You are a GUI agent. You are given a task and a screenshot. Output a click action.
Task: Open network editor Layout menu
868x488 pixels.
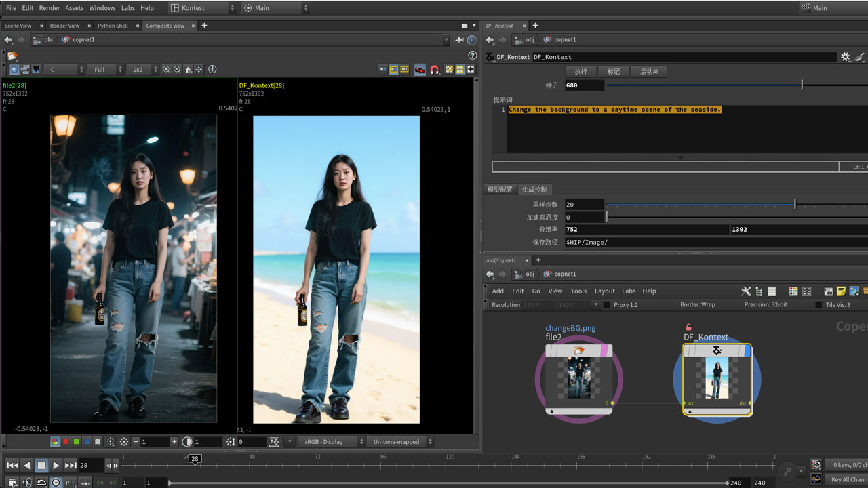click(605, 291)
